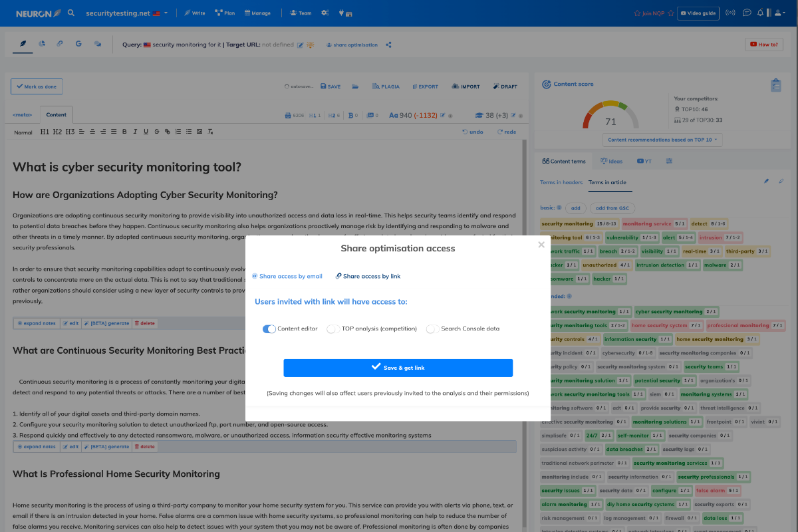This screenshot has height=532, width=798.
Task: Open the securitytesting.net project dropdown
Action: (x=127, y=13)
